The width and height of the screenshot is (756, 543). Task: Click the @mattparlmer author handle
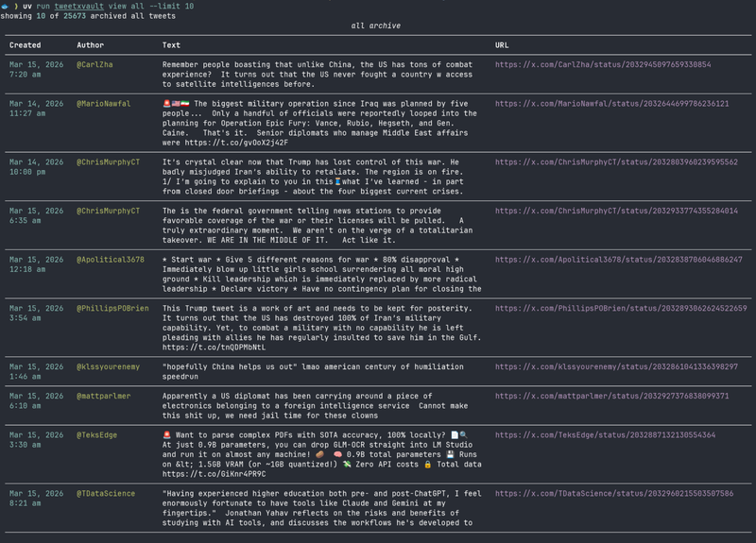[104, 396]
